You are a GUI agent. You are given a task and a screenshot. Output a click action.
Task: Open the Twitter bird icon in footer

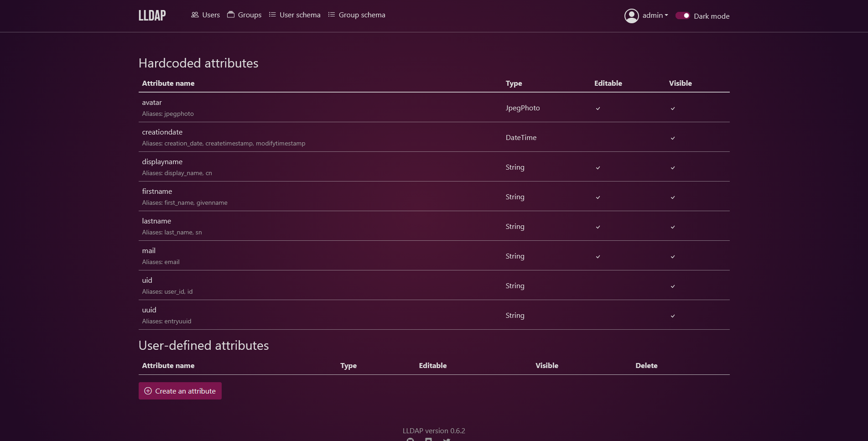click(x=447, y=440)
